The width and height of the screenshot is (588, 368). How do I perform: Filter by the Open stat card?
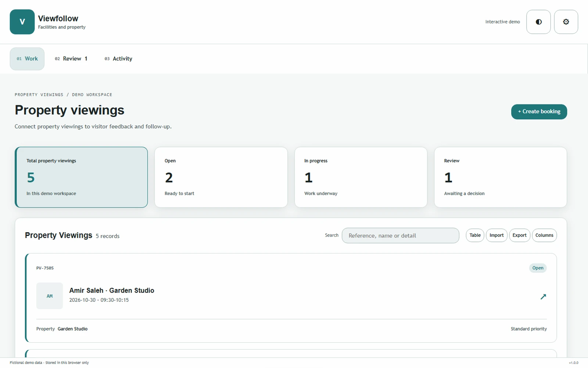coord(221,177)
